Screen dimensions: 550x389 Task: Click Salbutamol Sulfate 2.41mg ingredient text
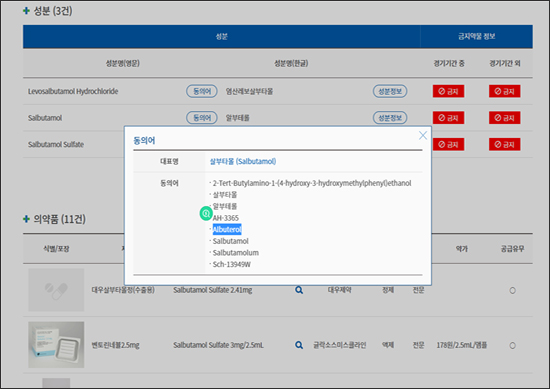213,290
